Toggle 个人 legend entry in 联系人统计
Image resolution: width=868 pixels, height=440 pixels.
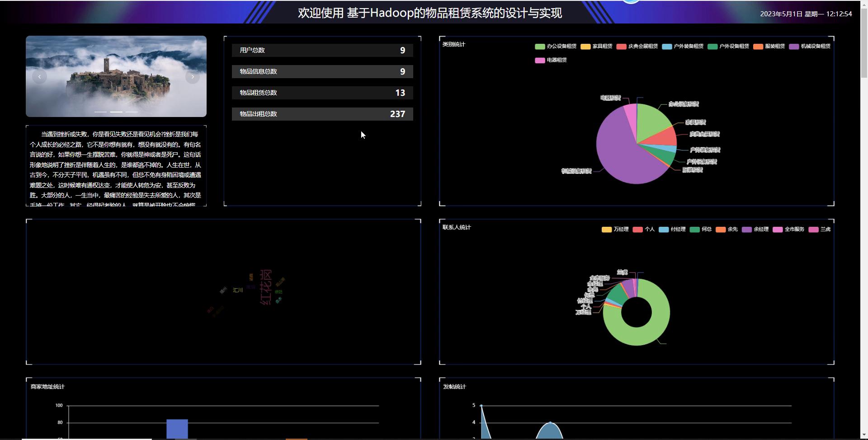(644, 229)
